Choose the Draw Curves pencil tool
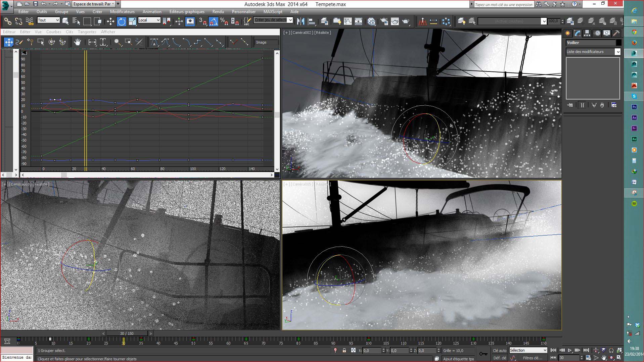The width and height of the screenshot is (644, 362). click(19, 42)
